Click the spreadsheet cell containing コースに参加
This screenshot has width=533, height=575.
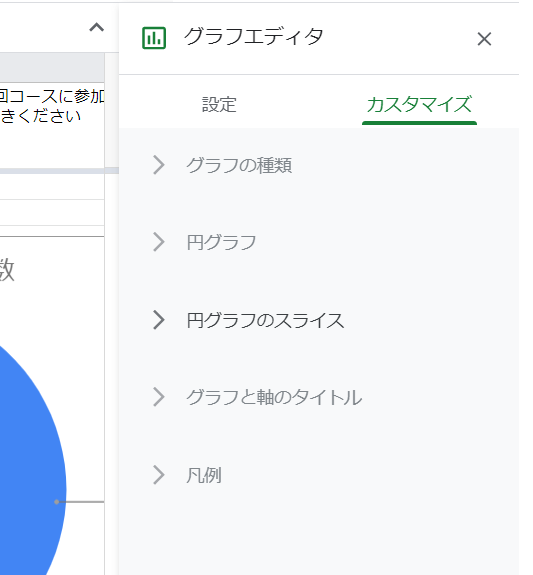click(52, 125)
